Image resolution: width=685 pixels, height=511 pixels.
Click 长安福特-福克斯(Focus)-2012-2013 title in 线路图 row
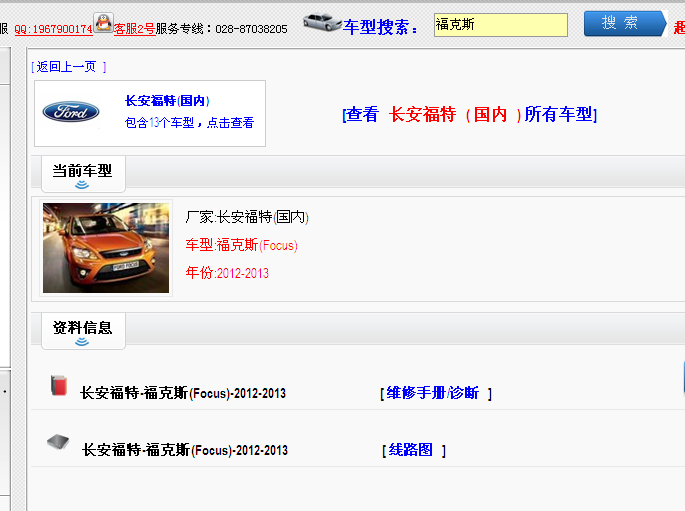(x=185, y=450)
